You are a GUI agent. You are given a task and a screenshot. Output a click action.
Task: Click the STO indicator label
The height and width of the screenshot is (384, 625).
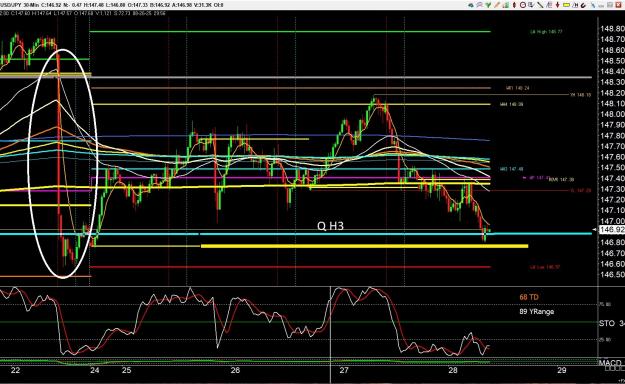click(607, 323)
